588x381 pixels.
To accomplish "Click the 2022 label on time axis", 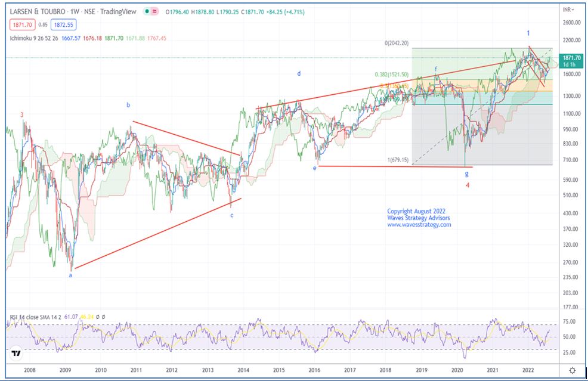I will click(528, 370).
